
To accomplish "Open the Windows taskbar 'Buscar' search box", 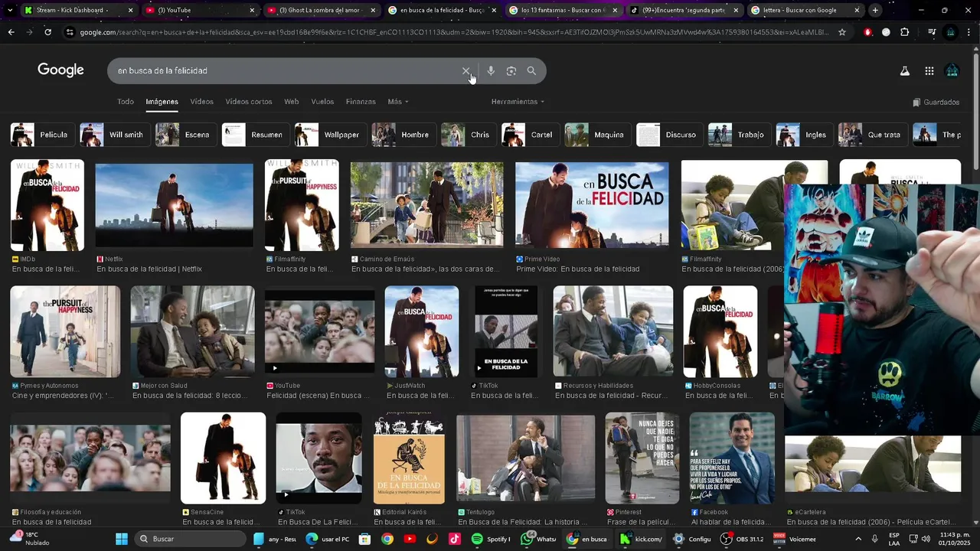I will click(191, 539).
